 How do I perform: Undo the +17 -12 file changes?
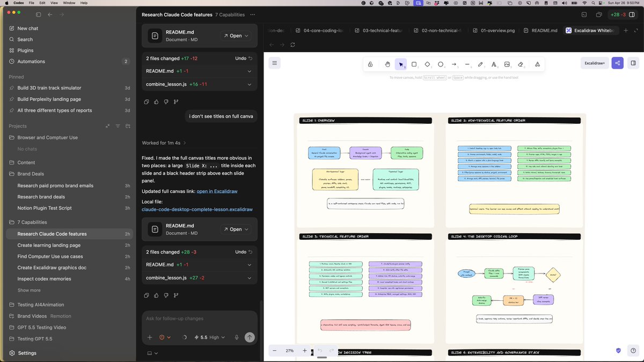click(244, 58)
